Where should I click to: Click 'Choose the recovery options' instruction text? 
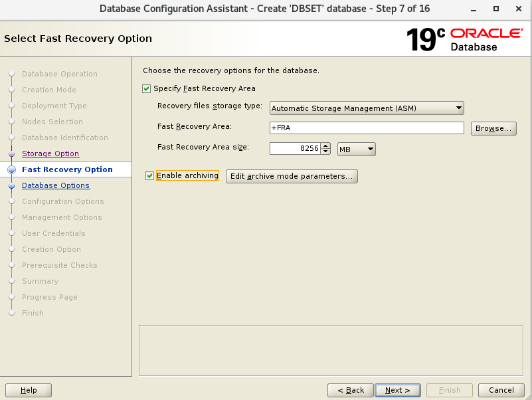[231, 70]
